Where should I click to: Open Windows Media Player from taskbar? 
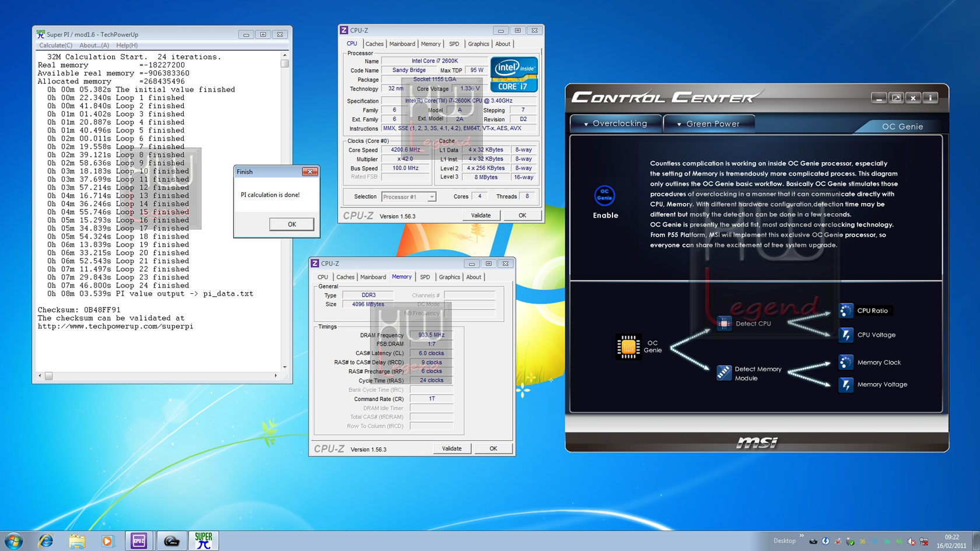point(107,541)
